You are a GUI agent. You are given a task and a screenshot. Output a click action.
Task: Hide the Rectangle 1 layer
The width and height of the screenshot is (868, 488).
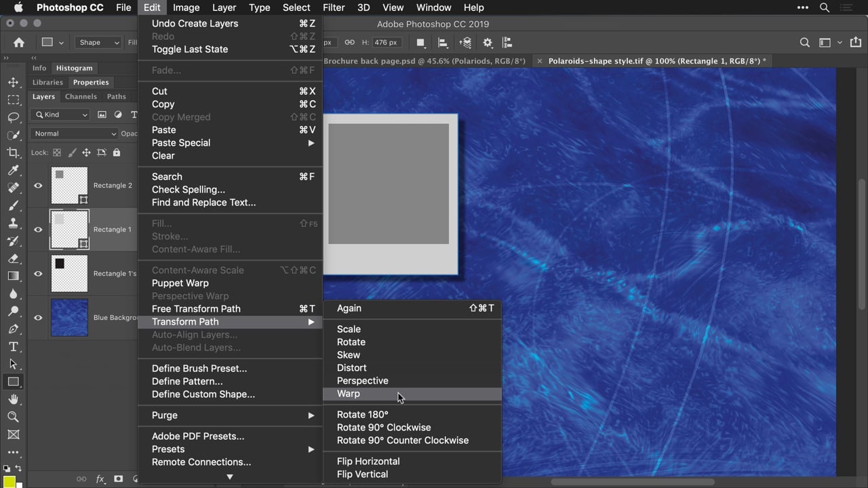coord(38,230)
